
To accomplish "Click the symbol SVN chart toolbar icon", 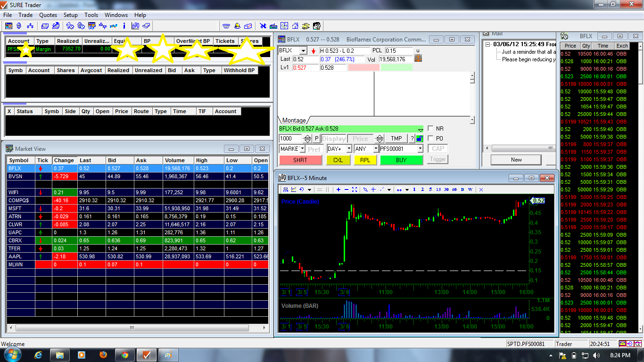I will [x=285, y=189].
